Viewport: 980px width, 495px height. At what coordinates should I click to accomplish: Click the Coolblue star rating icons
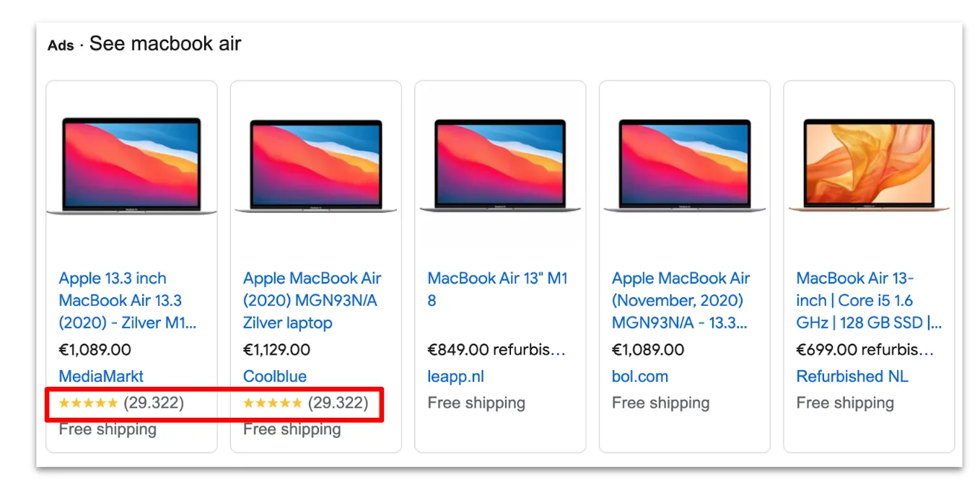pyautogui.click(x=273, y=403)
